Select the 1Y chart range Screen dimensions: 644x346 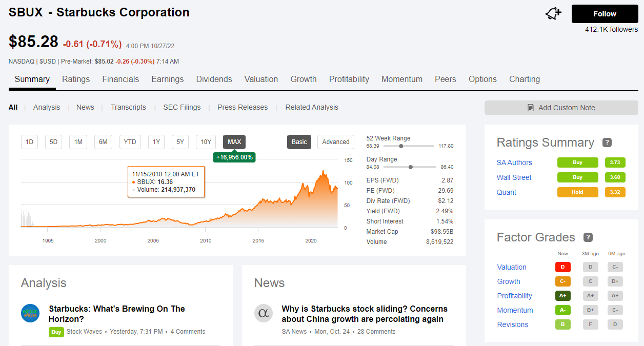click(x=156, y=142)
